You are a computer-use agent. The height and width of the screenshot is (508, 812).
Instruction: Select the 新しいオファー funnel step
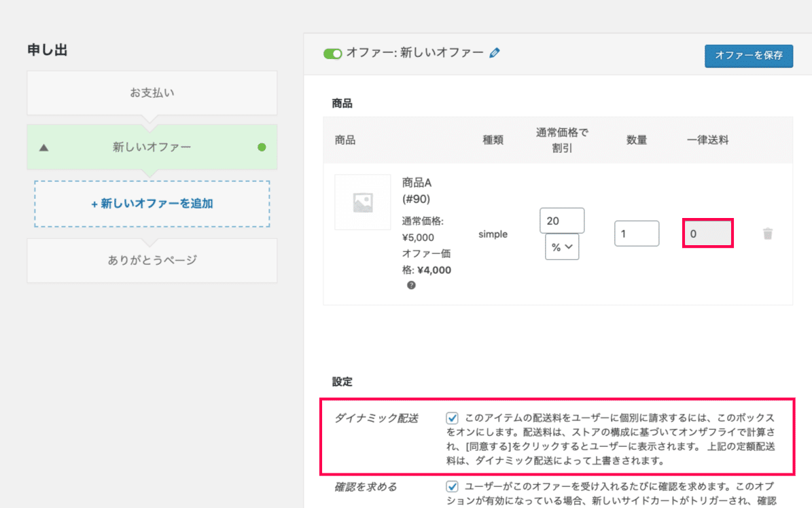coord(152,147)
